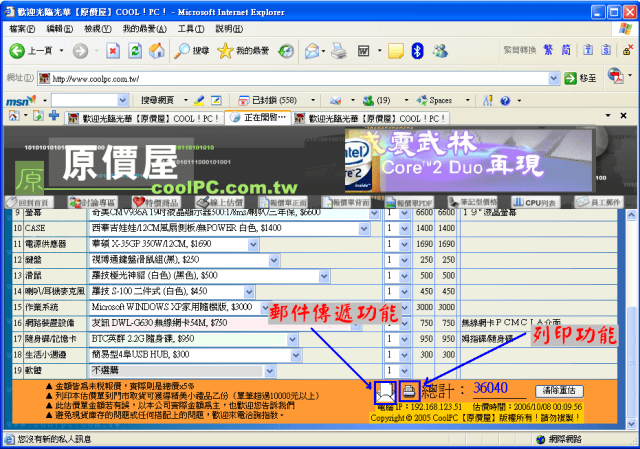Click the 報價單PDF nav button
Image resolution: width=640 pixels, height=449 pixels.
tap(410, 202)
